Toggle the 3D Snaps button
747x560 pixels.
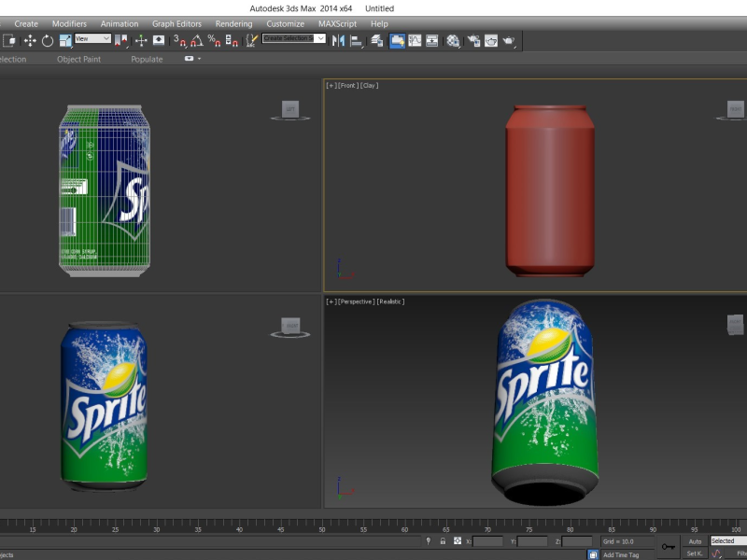181,40
